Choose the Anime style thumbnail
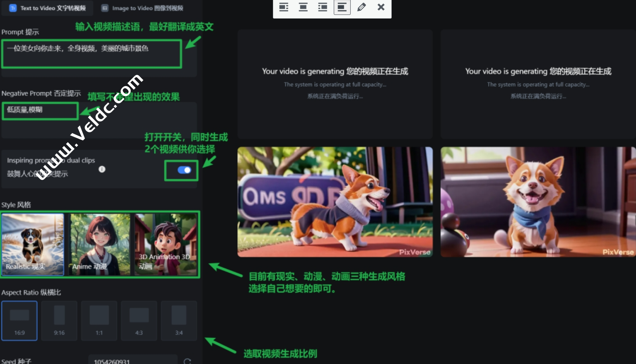Screen dimensions: 636x364 tap(100, 244)
